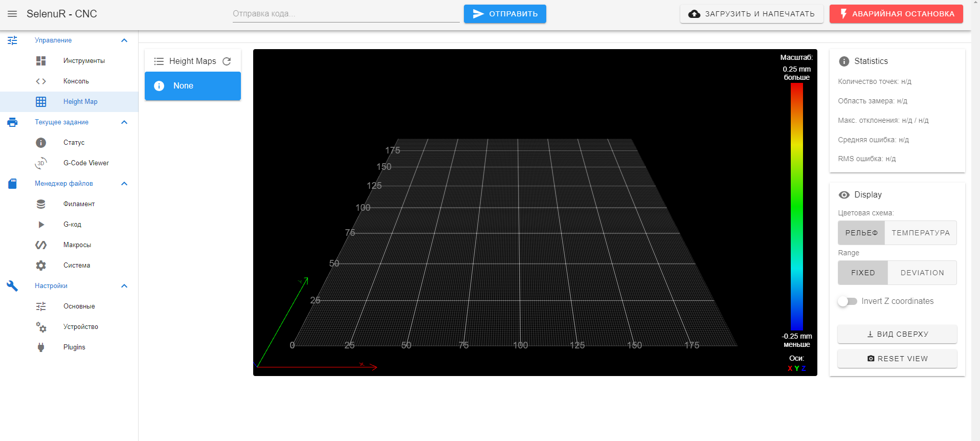Focus the Отправка кода input field
980x441 pixels.
click(346, 14)
